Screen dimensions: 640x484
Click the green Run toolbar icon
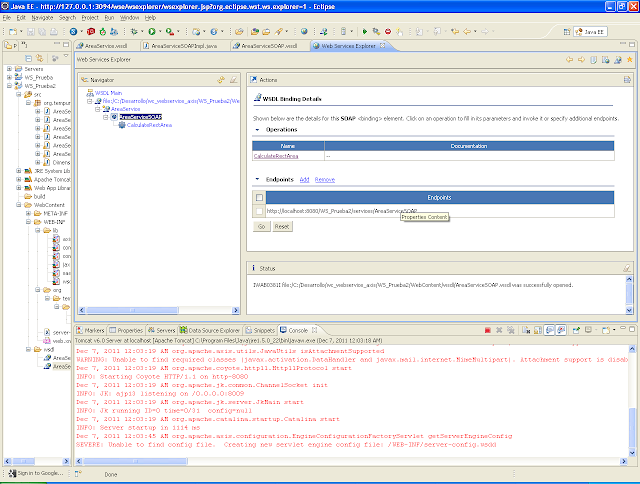(x=152, y=31)
